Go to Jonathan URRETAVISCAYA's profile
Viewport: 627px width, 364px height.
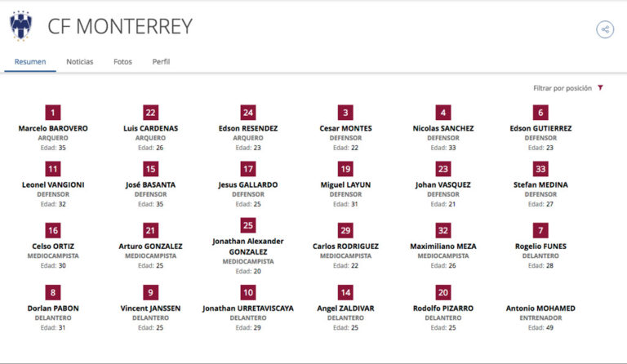pos(248,308)
